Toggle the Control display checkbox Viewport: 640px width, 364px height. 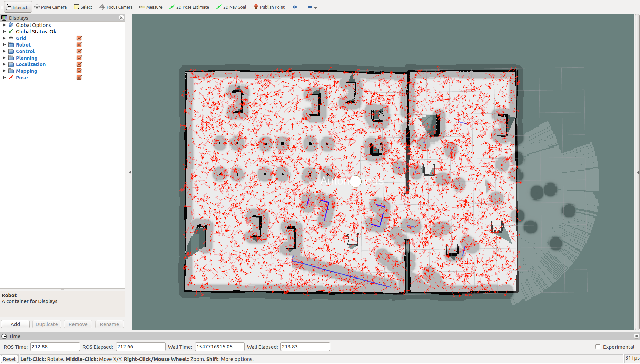coord(79,51)
